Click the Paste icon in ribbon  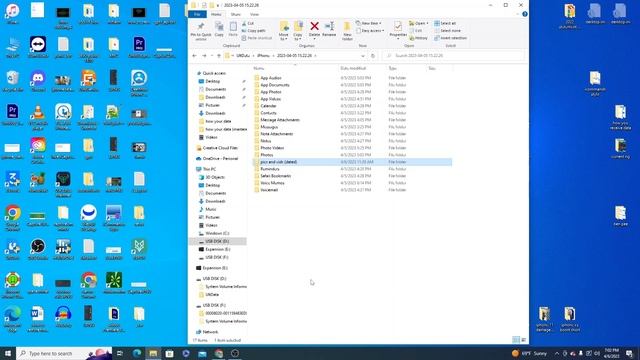tap(233, 30)
